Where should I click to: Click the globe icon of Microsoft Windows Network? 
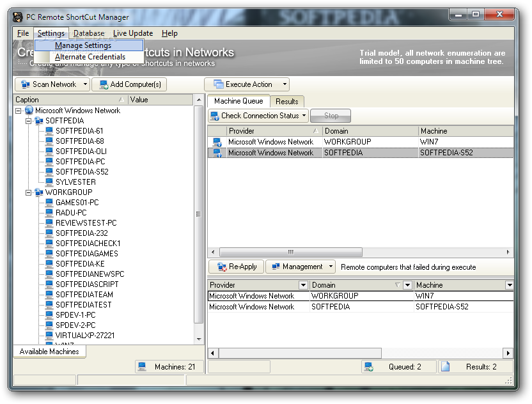pos(29,110)
